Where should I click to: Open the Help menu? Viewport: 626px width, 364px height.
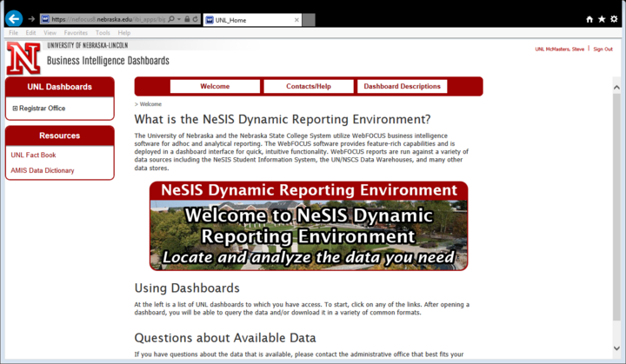[x=123, y=33]
